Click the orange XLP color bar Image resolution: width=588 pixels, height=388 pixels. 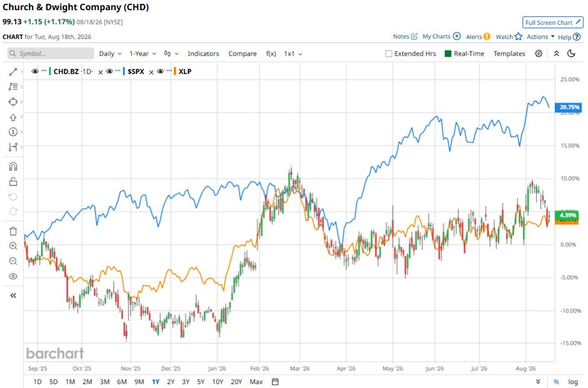point(175,71)
